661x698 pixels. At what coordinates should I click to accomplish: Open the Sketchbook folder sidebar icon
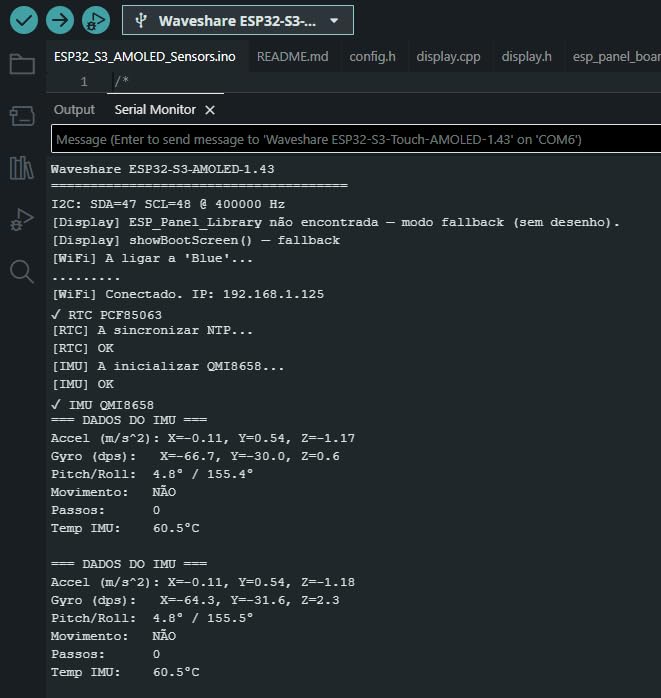tap(22, 64)
